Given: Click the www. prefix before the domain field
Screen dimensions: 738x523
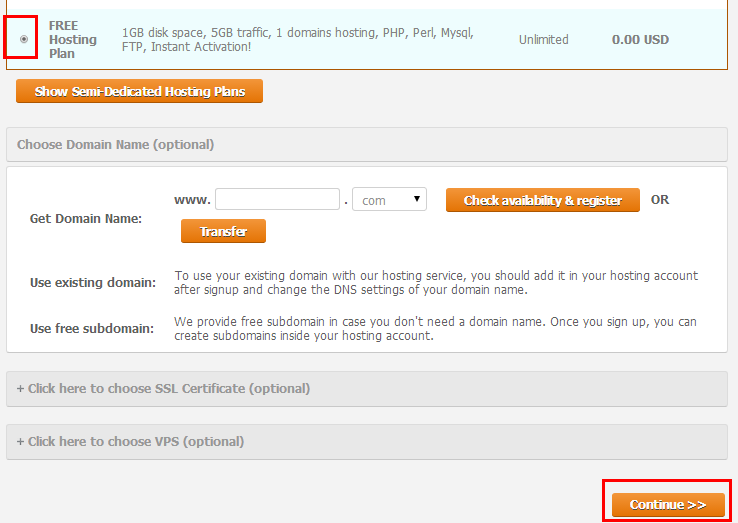Looking at the screenshot, I should coord(191,200).
